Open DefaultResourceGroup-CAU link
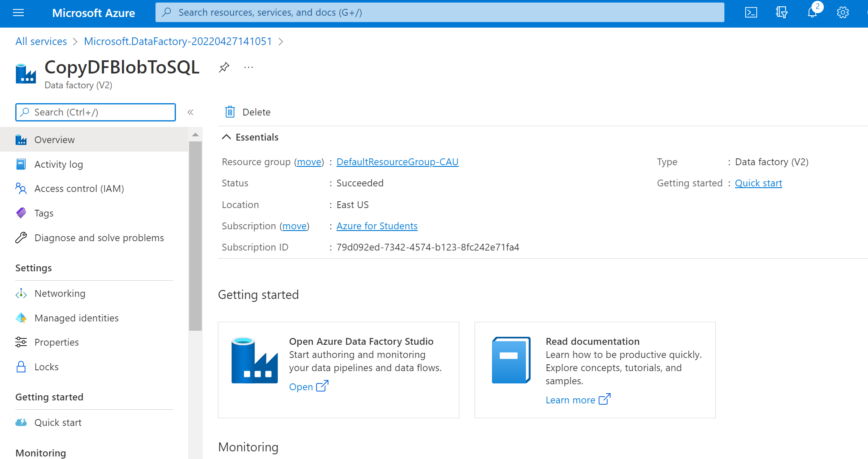 click(397, 162)
